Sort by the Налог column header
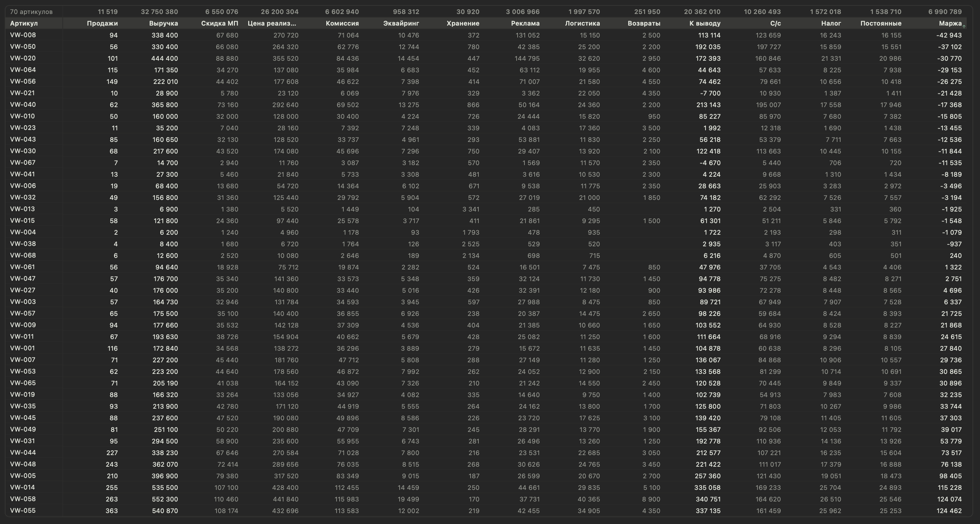Screen dimensions: 980x524 [x=831, y=23]
